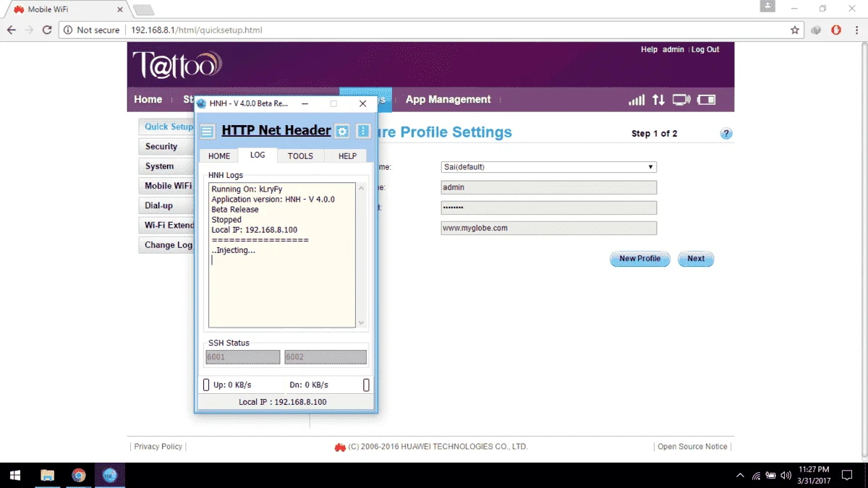
Task: Click the battery status icon
Action: click(x=706, y=100)
